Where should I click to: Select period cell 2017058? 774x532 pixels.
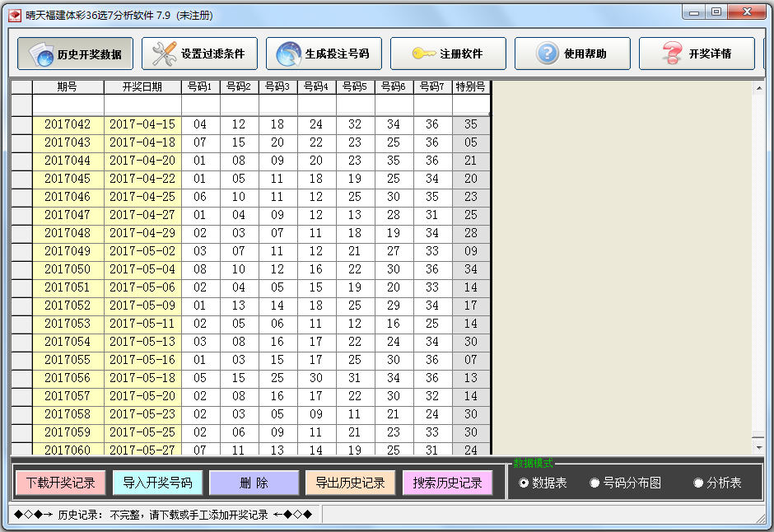point(68,414)
